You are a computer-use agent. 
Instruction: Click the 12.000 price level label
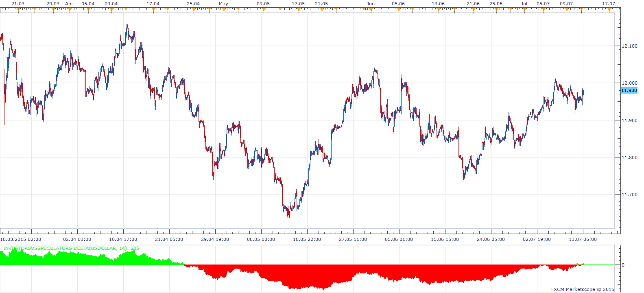coord(629,83)
